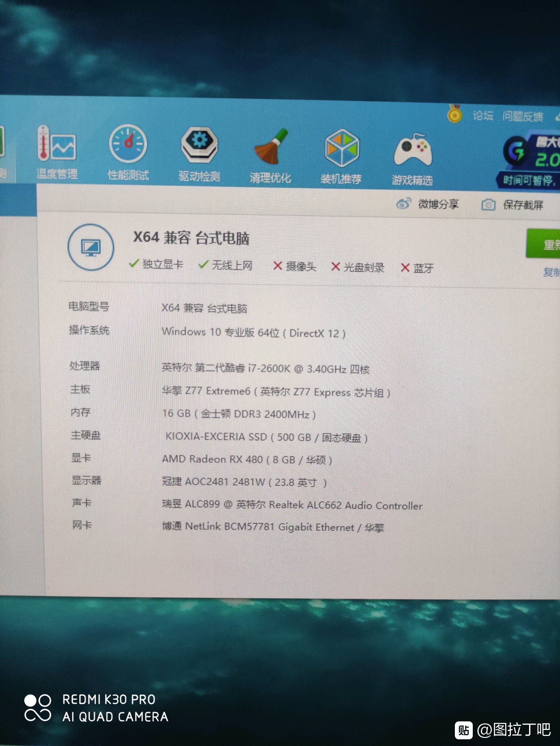The height and width of the screenshot is (746, 560).
Task: Click Windows 10 专业版 64位 value
Action: tap(254, 332)
